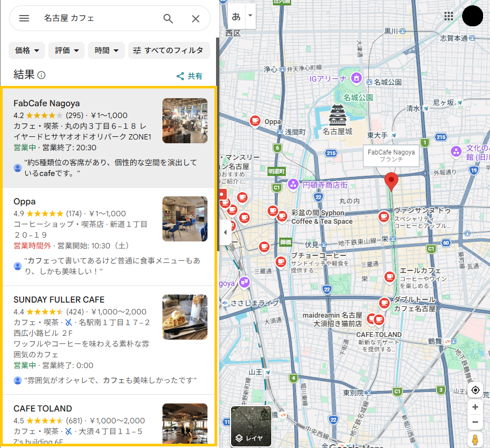
Task: Click the ヴァンサンヌ ドゥ cafe marker
Action: tap(384, 217)
